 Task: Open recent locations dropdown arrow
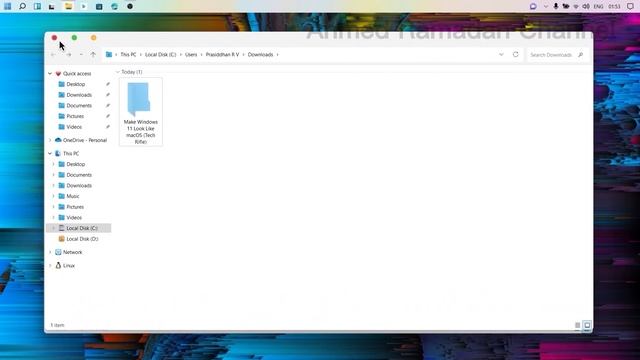coord(81,54)
